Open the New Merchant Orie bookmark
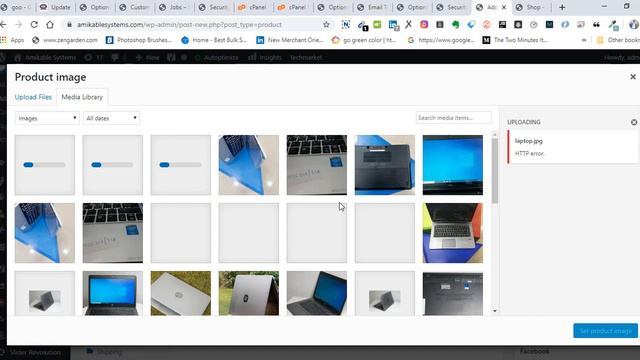 (x=290, y=40)
